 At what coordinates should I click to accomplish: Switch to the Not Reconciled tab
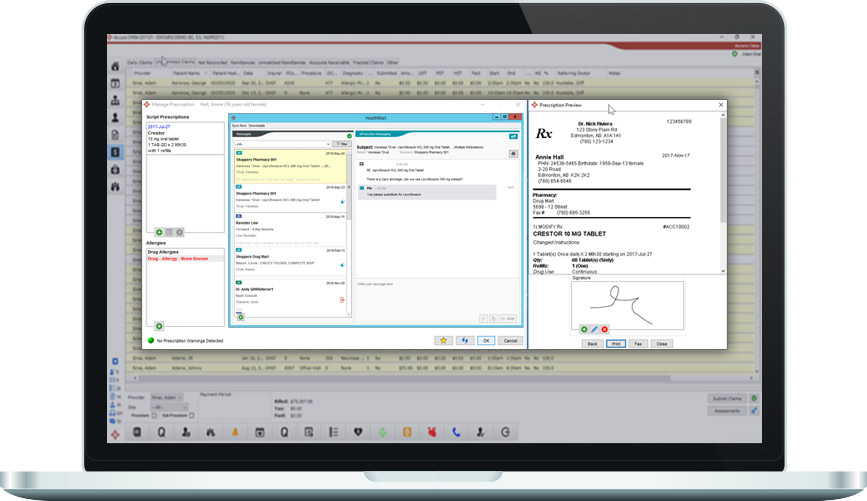tap(212, 62)
